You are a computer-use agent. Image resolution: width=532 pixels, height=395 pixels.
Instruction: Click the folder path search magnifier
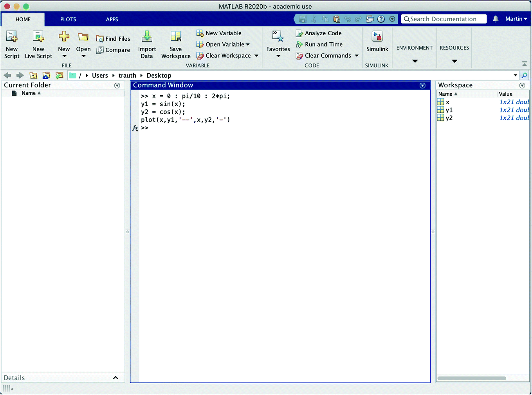[524, 75]
